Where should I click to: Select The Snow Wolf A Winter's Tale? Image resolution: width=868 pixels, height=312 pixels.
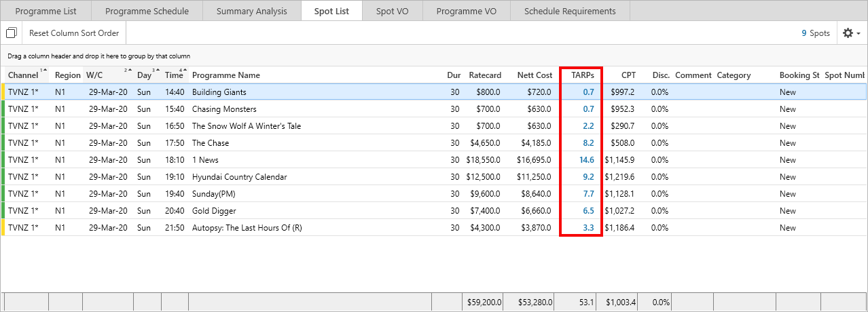point(435,126)
